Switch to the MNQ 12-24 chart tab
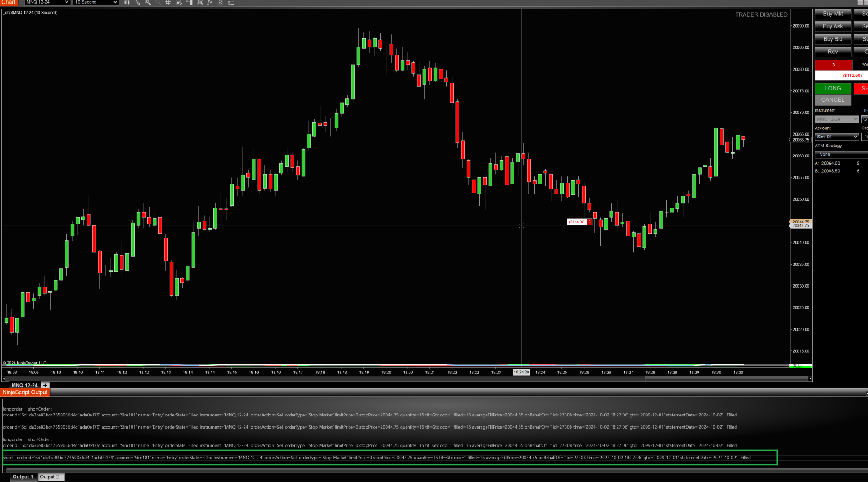The width and height of the screenshot is (868, 482). (24, 385)
